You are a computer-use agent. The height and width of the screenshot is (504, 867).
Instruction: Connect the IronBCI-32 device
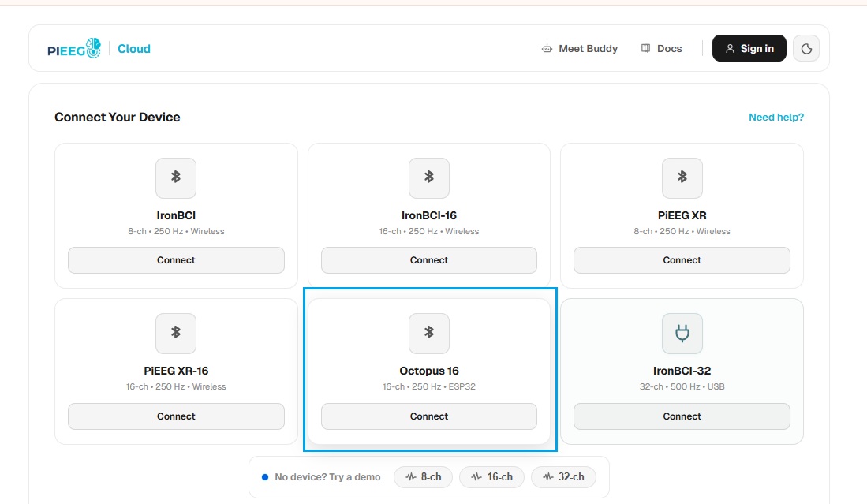[682, 416]
